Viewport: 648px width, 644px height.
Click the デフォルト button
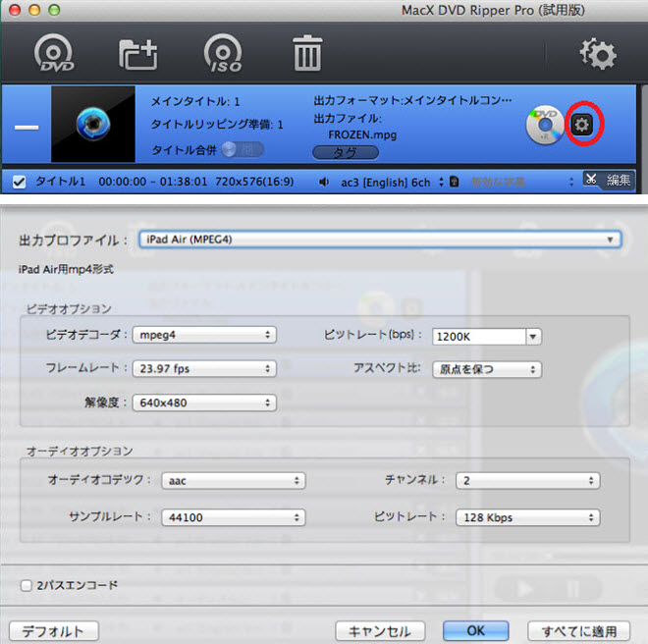click(54, 631)
